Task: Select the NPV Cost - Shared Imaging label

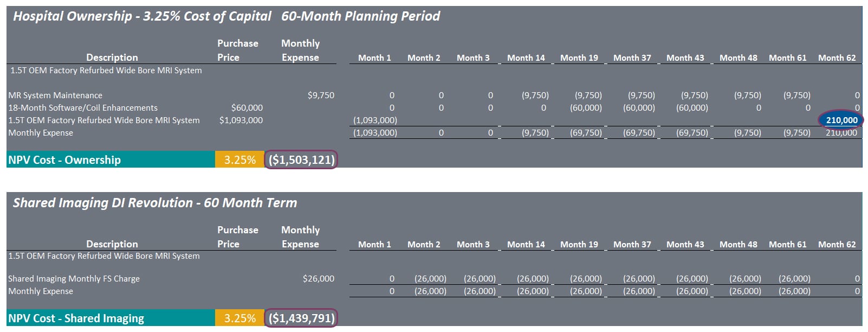Action: point(76,318)
